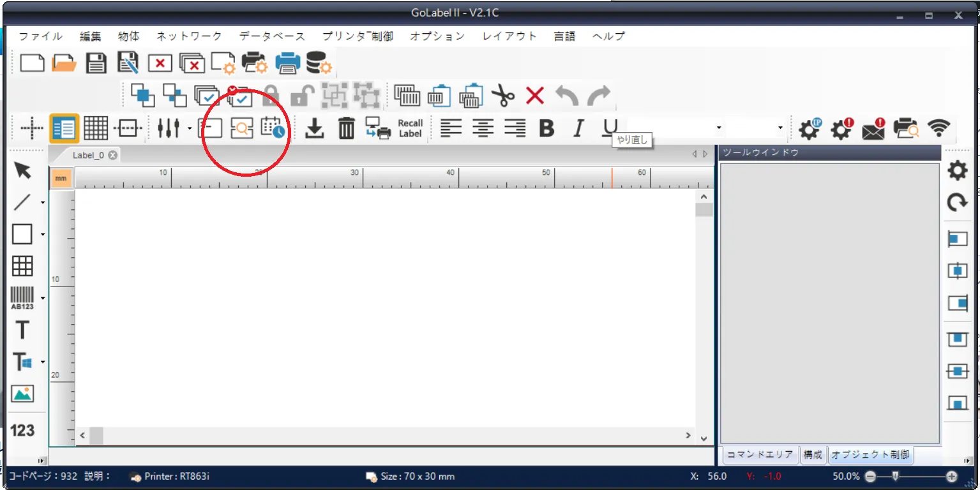Open the calendar clock time settings icon

pos(273,128)
